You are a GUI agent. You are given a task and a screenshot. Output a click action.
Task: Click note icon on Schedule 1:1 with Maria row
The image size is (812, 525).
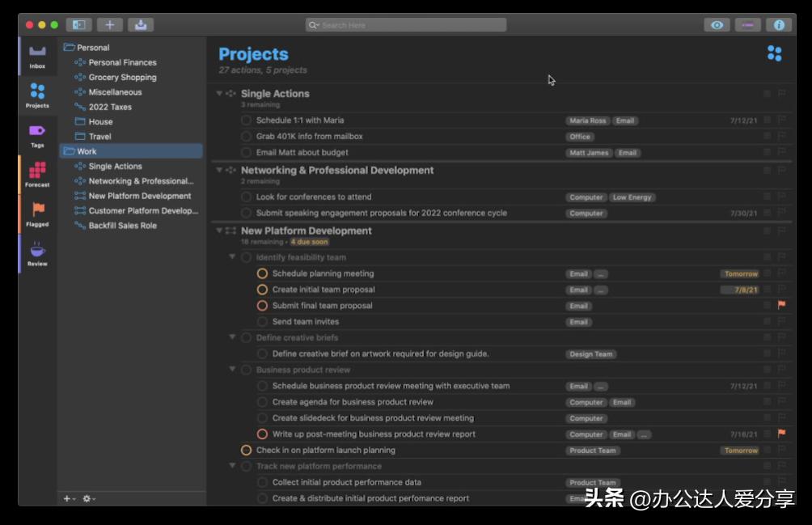768,120
